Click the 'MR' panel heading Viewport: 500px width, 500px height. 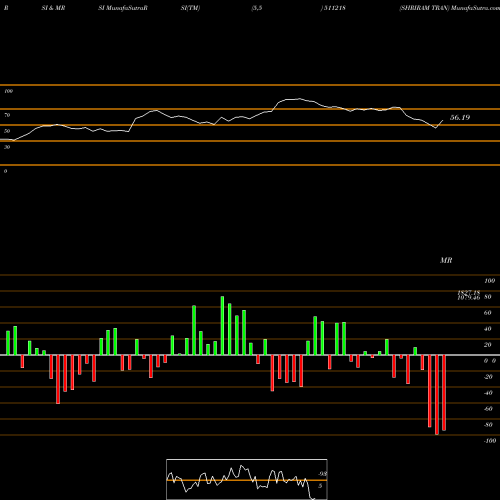(446, 260)
